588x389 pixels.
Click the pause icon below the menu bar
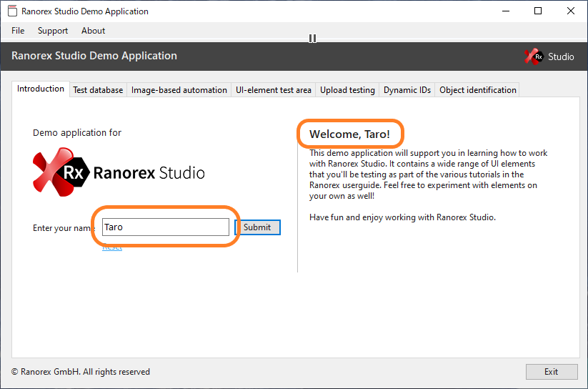(x=312, y=39)
